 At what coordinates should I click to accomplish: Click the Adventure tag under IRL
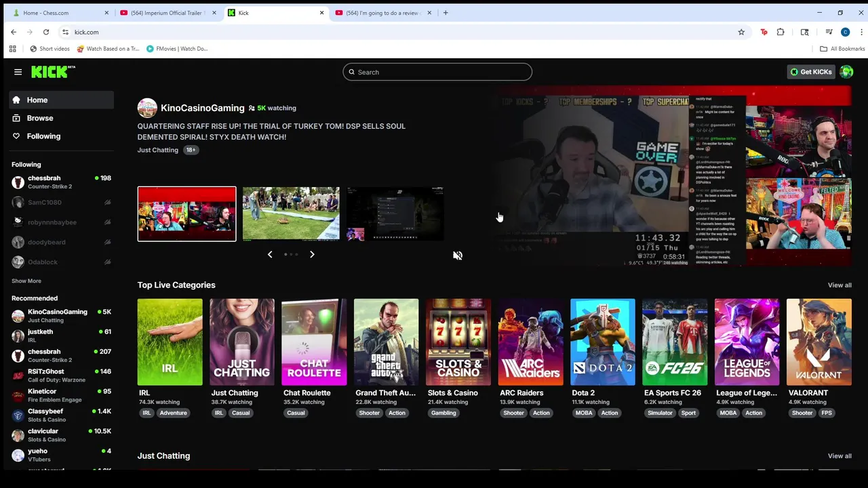(173, 413)
